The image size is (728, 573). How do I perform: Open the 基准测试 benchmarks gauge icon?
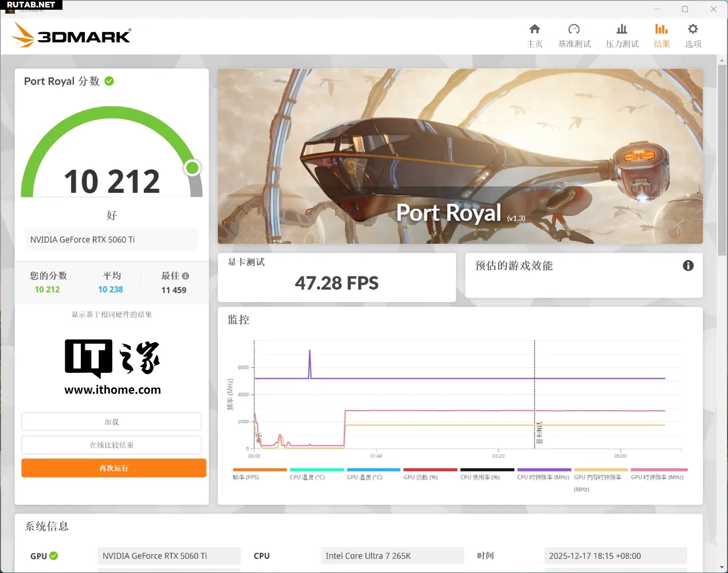coord(574,29)
